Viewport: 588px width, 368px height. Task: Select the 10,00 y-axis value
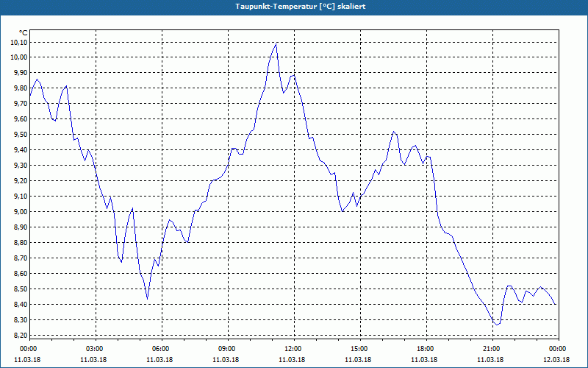(19, 57)
